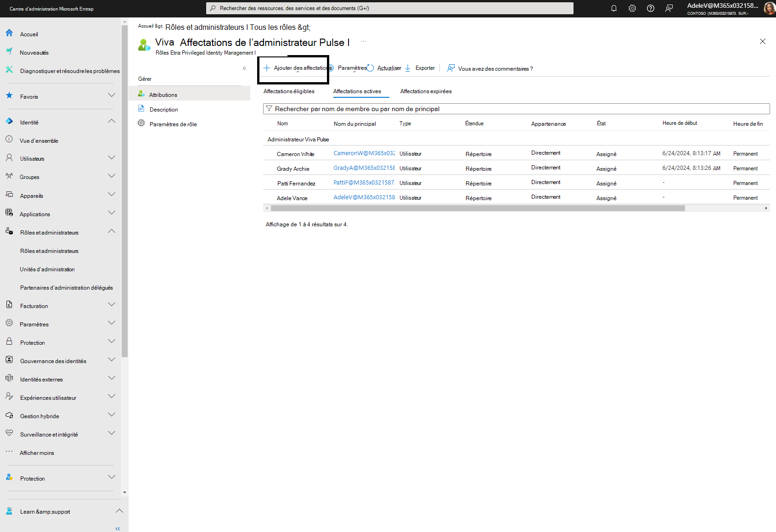This screenshot has width=776, height=532.
Task: Click the Gouvernance des identités icon
Action: tap(9, 359)
